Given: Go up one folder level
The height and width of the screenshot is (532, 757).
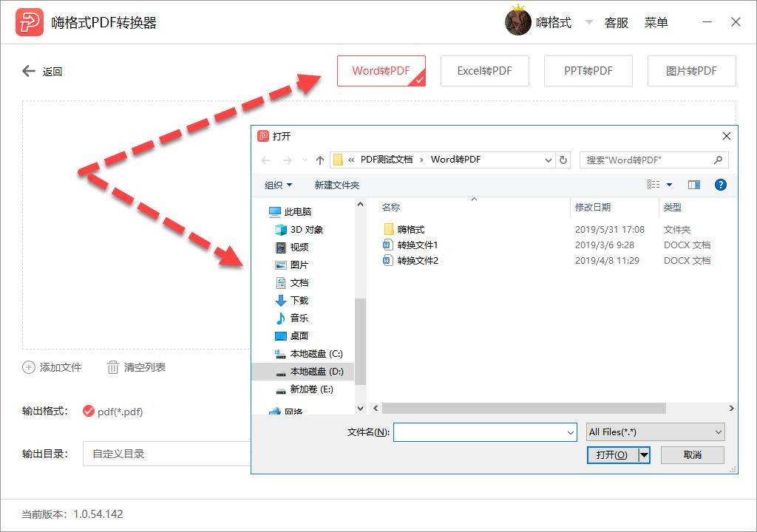Looking at the screenshot, I should pos(319,160).
